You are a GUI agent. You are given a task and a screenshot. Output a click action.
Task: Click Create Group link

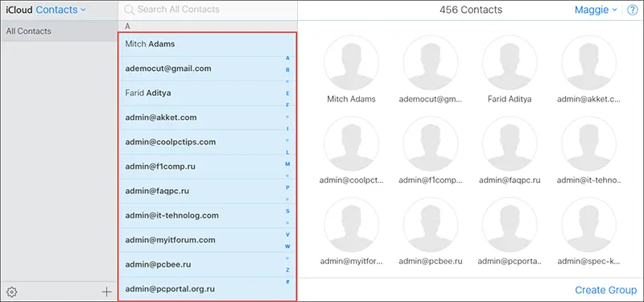(x=606, y=290)
